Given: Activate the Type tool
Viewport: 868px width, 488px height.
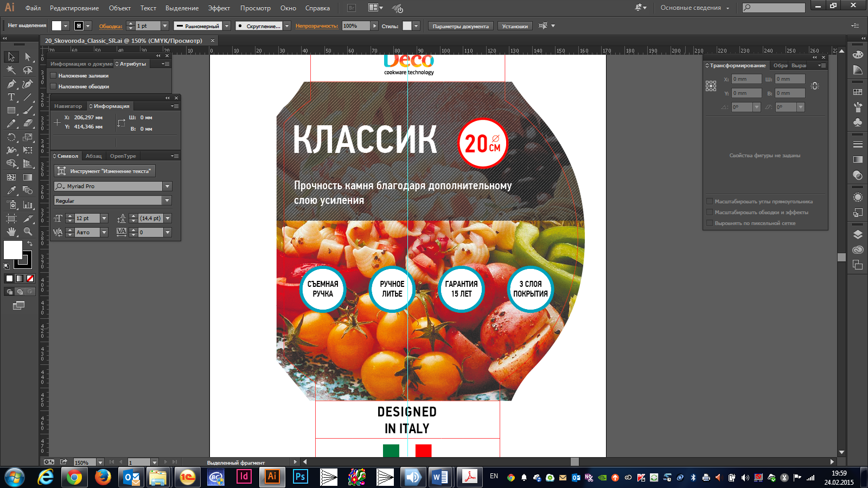Looking at the screenshot, I should [x=11, y=97].
